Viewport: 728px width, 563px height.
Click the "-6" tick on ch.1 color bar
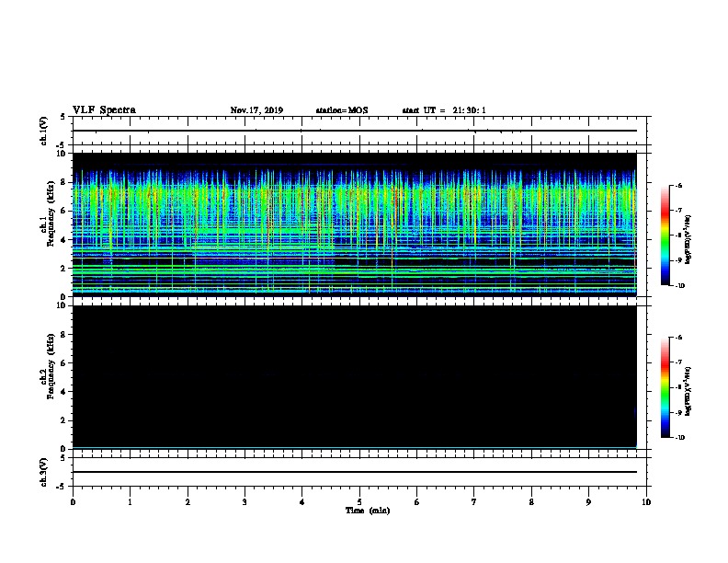pyautogui.click(x=678, y=186)
